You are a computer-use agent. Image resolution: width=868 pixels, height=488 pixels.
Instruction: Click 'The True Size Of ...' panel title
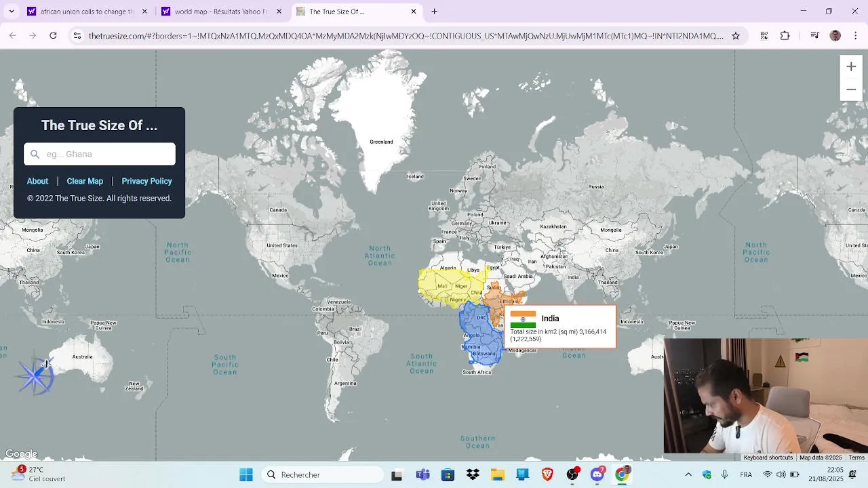(x=99, y=125)
